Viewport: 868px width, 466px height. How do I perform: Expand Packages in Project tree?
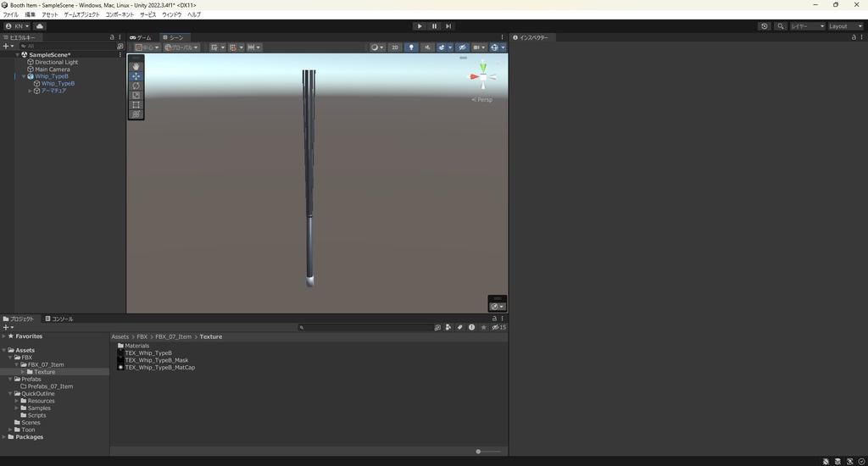click(x=4, y=436)
